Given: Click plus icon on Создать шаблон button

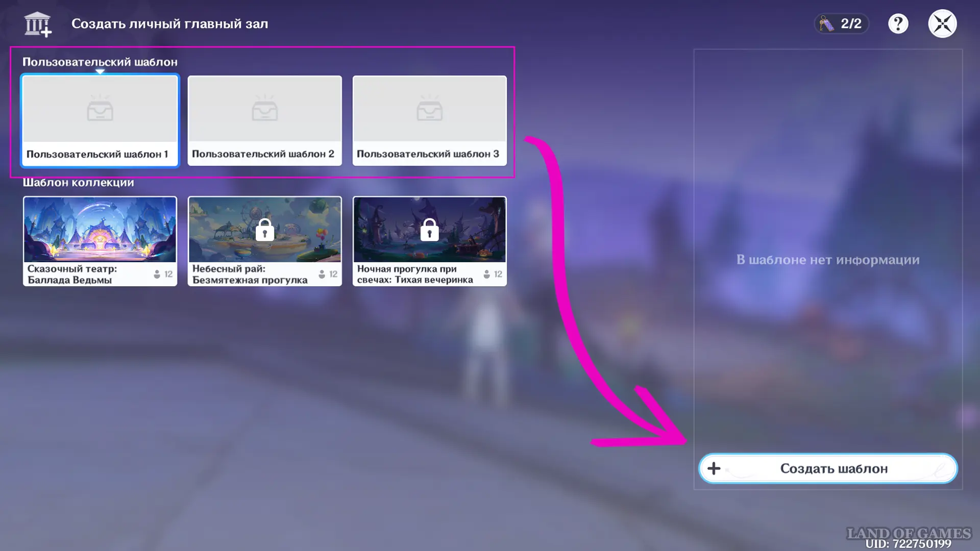Looking at the screenshot, I should tap(714, 468).
